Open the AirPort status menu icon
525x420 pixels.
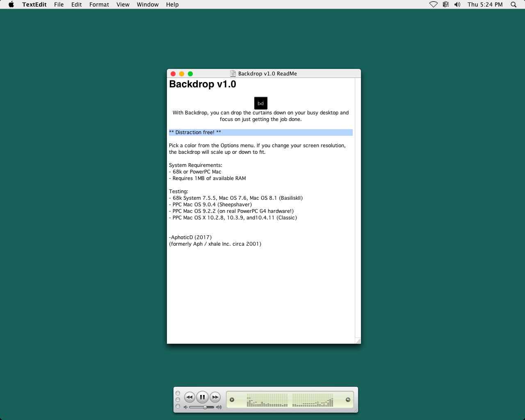(x=434, y=5)
